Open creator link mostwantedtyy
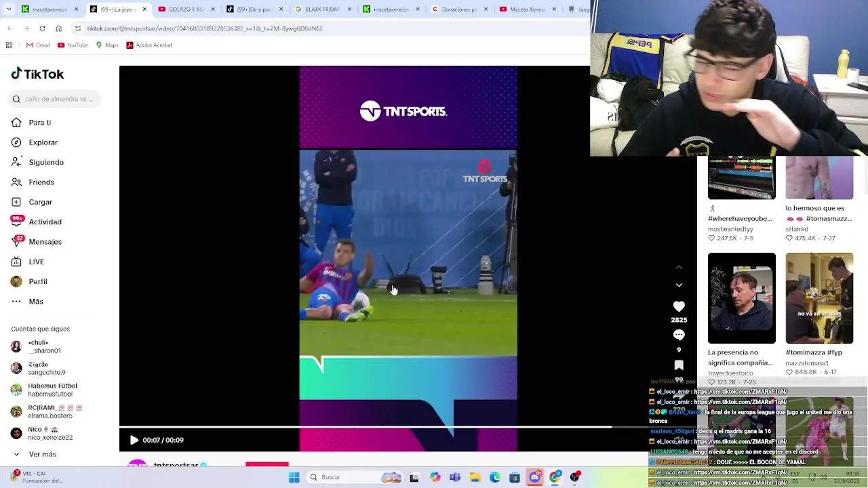868x488 pixels. coord(730,229)
